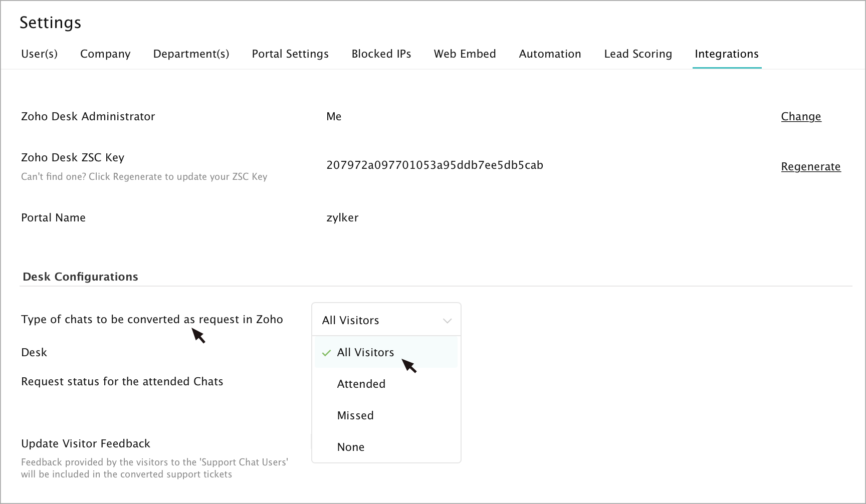Go to the Department(s) tab
Image resolution: width=866 pixels, height=504 pixels.
(191, 54)
